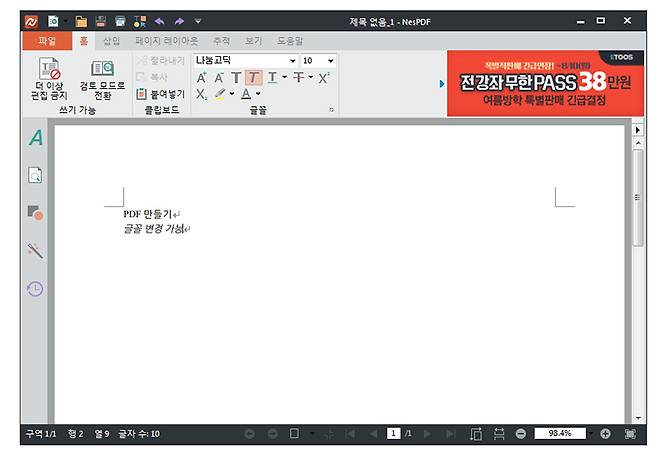The image size is (658, 457).
Task: Toggle strikethrough text formatting
Action: 298,78
